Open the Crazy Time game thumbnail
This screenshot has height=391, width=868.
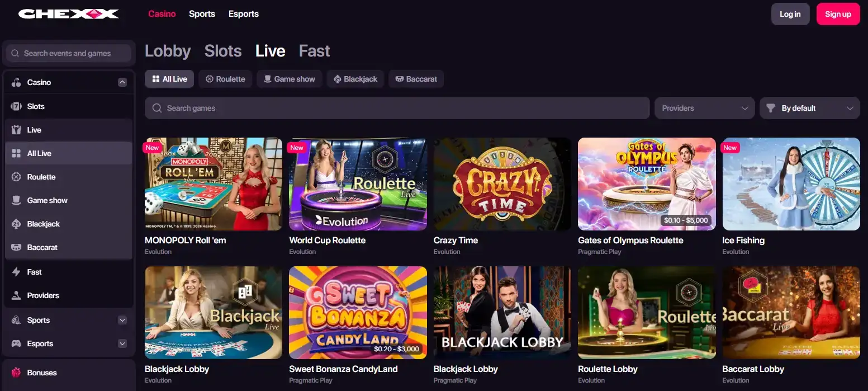coord(502,184)
